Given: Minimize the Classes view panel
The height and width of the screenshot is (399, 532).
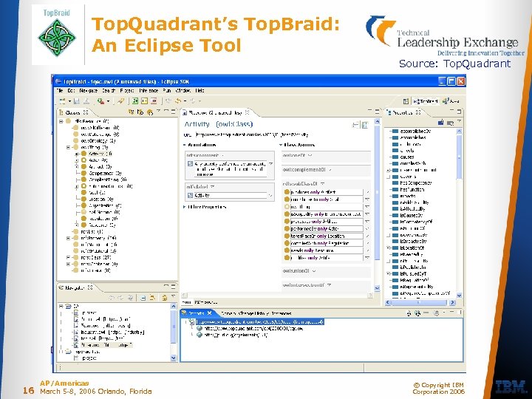Looking at the screenshot, I should [x=166, y=111].
